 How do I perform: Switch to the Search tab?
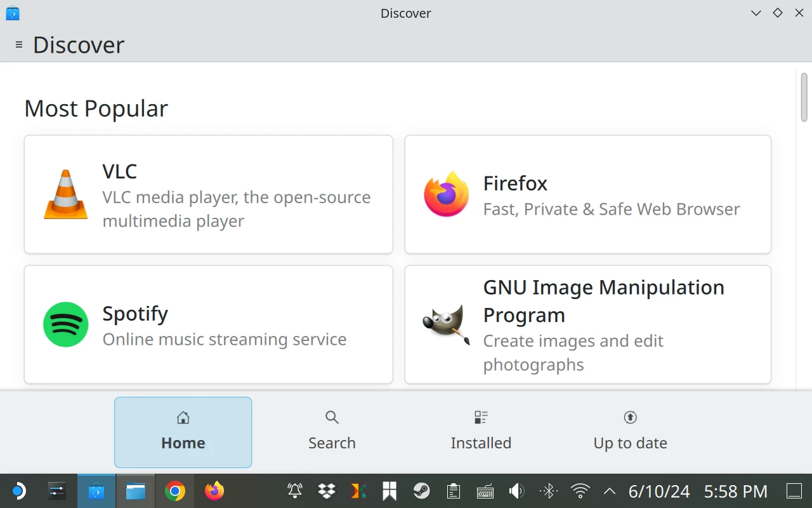pos(332,432)
